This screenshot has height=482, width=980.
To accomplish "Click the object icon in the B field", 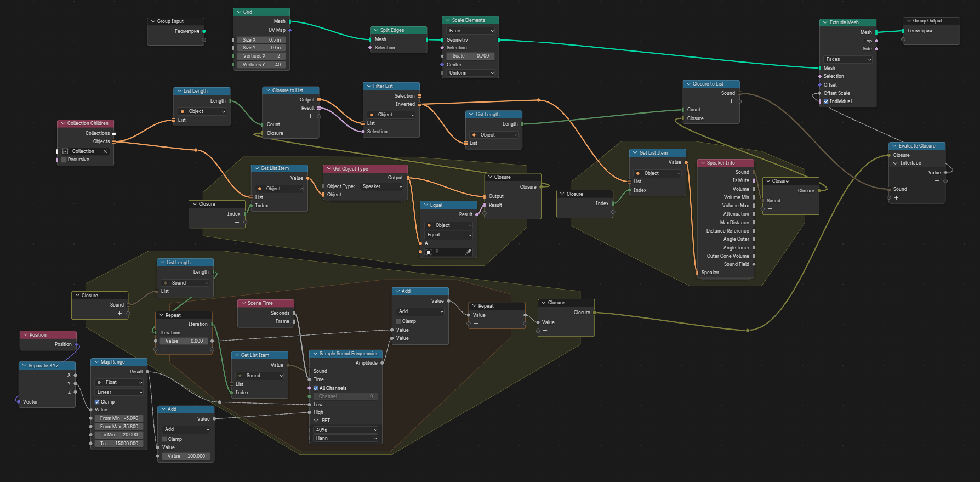I will click(x=429, y=252).
